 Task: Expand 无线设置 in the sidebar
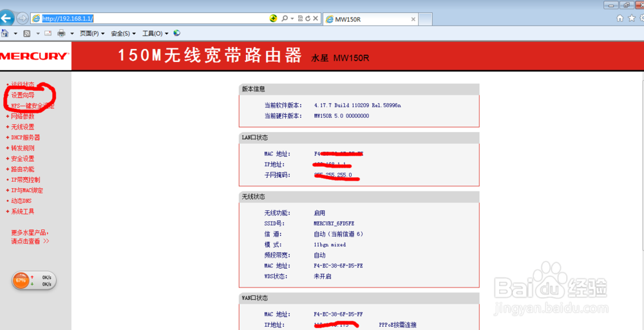coord(23,127)
